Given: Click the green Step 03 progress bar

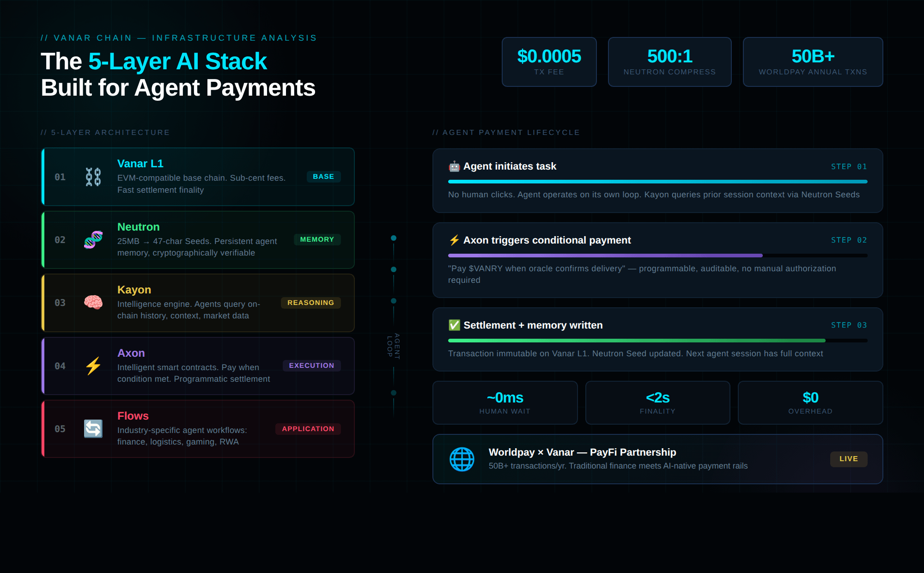Looking at the screenshot, I should pos(637,341).
